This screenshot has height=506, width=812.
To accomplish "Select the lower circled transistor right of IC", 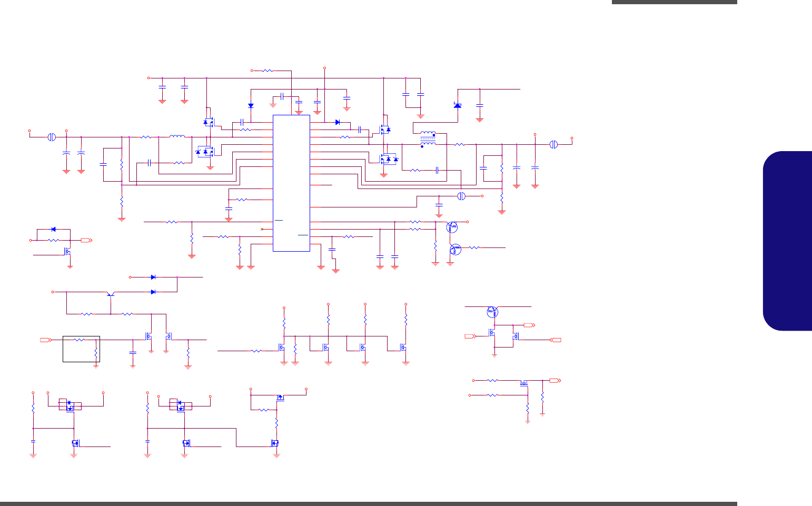I will point(455,250).
